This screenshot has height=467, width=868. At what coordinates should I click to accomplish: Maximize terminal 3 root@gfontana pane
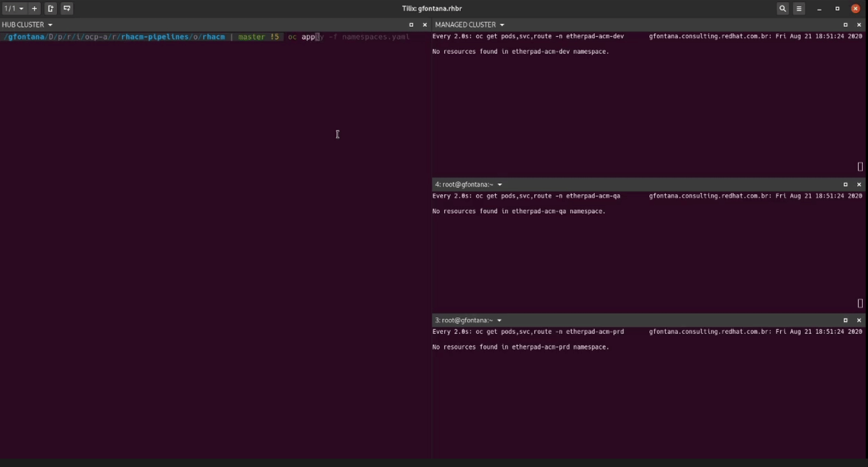click(x=845, y=320)
